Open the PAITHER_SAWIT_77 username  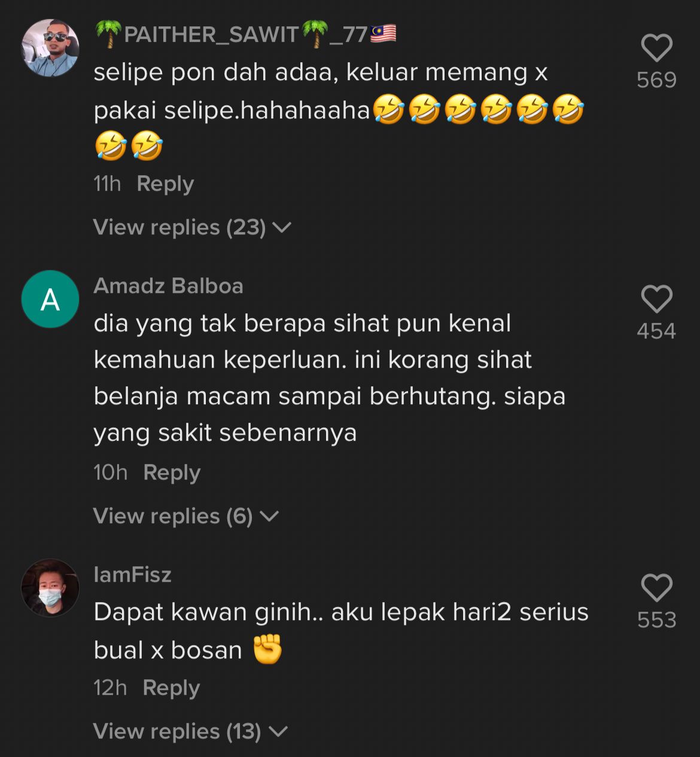[245, 34]
